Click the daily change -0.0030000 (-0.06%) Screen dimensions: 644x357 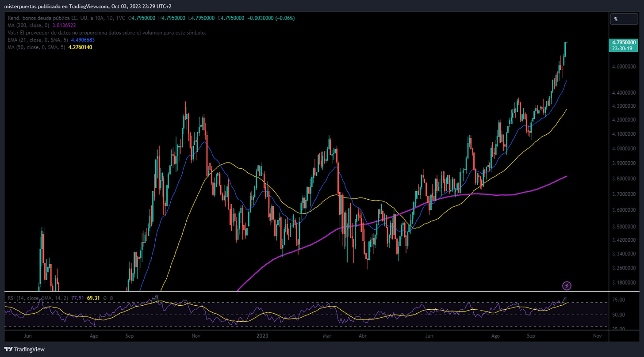click(x=271, y=18)
